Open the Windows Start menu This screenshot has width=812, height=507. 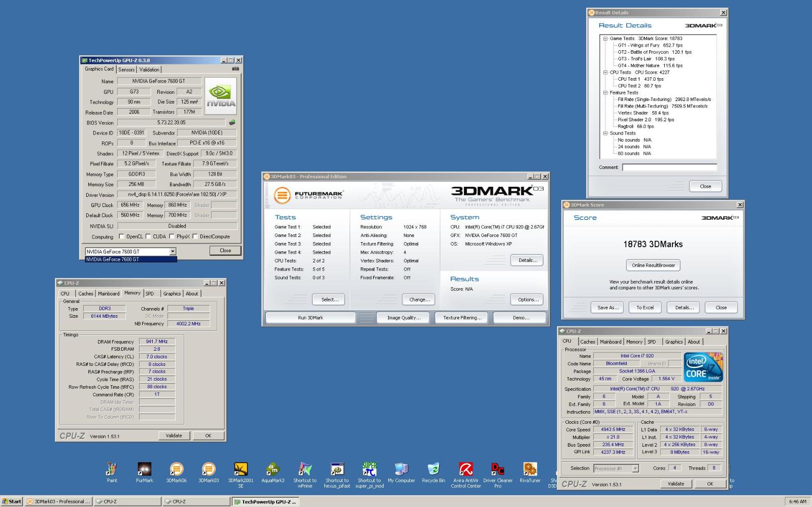tap(12, 501)
